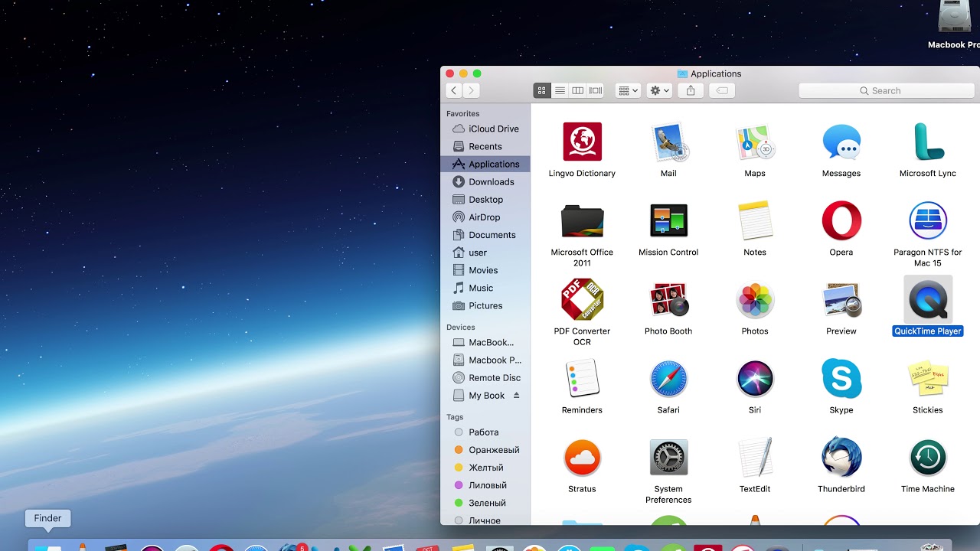
Task: Open the Microsoft Office 2011 folder
Action: [x=582, y=220]
